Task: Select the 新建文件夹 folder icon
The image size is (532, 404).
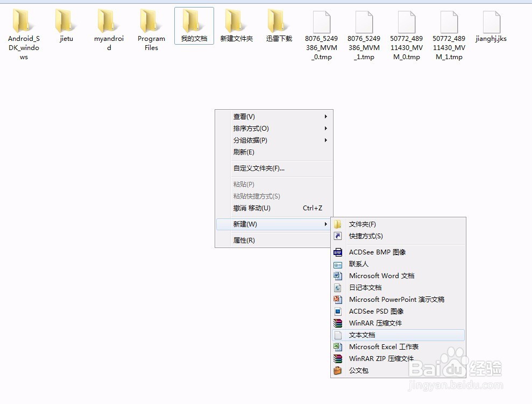Action: coord(235,21)
